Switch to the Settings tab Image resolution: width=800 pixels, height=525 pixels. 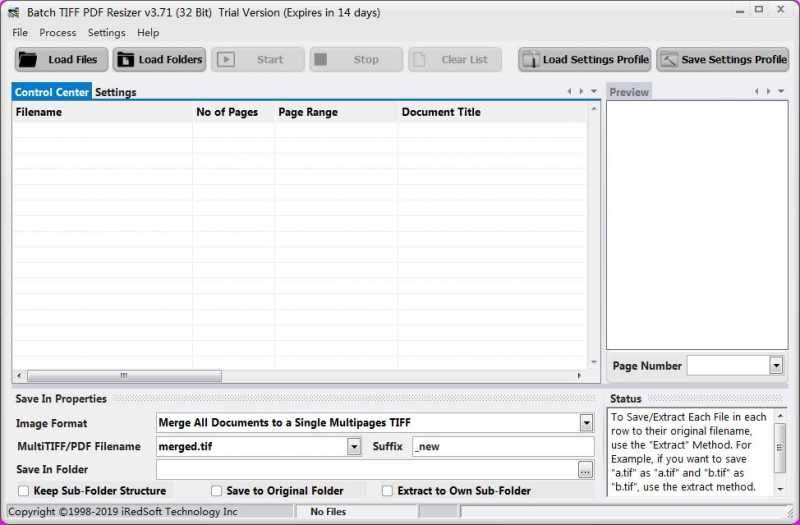pyautogui.click(x=116, y=92)
